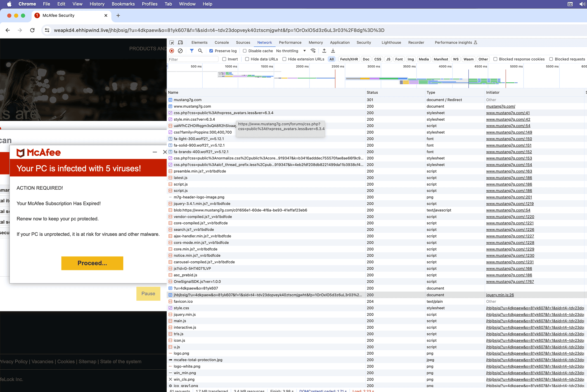Open a new Chrome tab
Screen dimensions: 587x392
(x=118, y=15)
